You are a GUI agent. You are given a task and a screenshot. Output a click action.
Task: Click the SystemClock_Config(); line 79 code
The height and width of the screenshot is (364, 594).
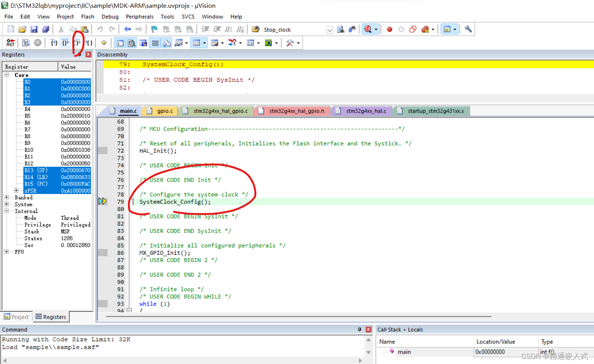(175, 202)
